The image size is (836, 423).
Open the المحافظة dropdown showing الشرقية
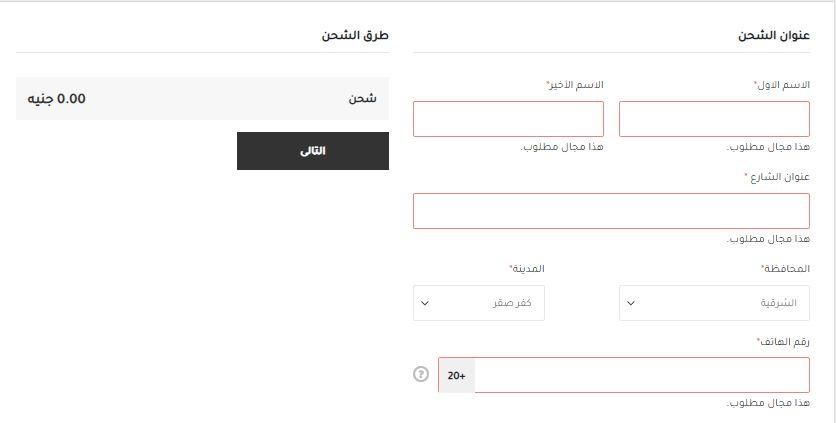[x=714, y=303]
